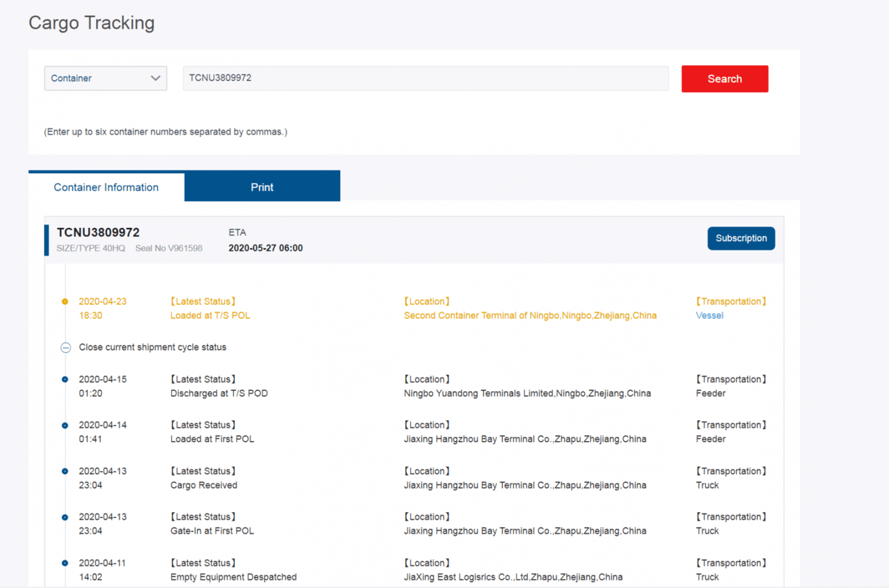
Task: Click the ETA date 2020-05-27 06:00
Action: pos(266,248)
